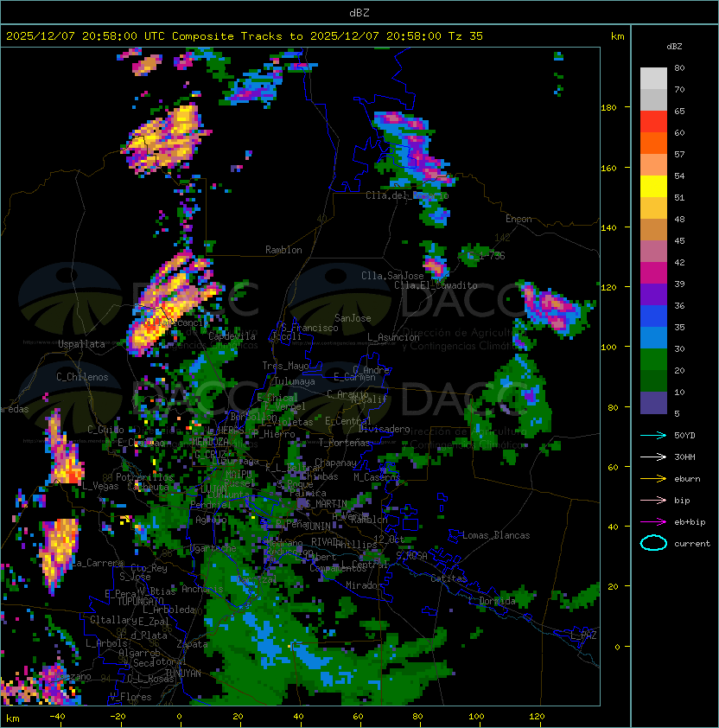Click the V_Flores place label
The width and height of the screenshot is (719, 728).
point(130,697)
